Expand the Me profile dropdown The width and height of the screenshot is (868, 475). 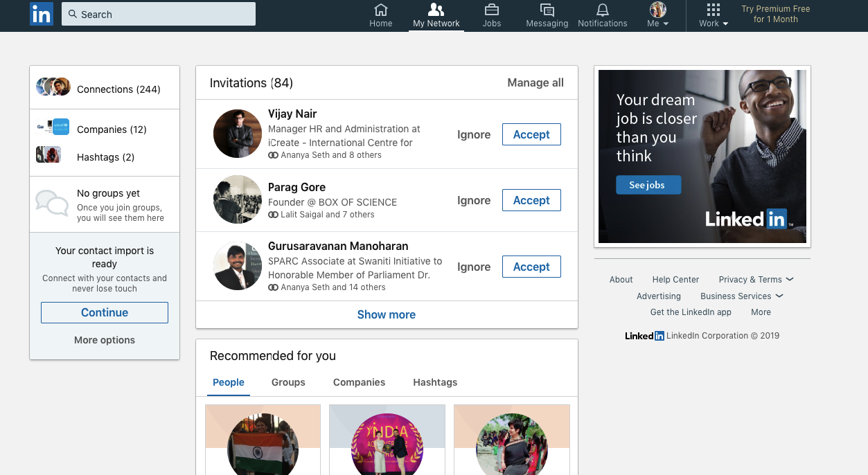657,15
